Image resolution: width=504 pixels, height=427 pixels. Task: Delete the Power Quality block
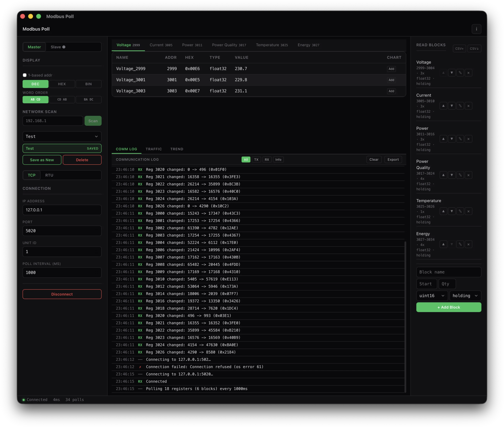pyautogui.click(x=468, y=175)
